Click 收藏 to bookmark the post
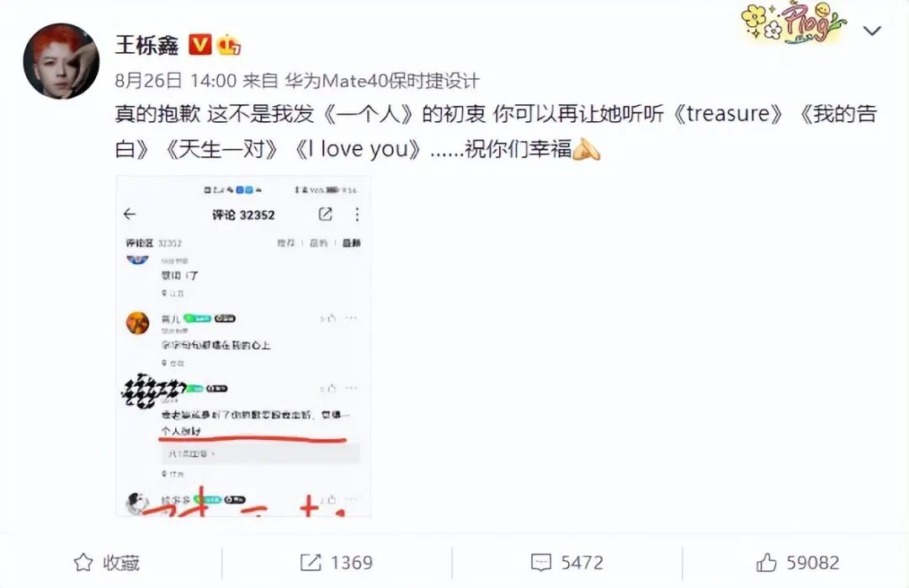The height and width of the screenshot is (588, 909). 121,563
